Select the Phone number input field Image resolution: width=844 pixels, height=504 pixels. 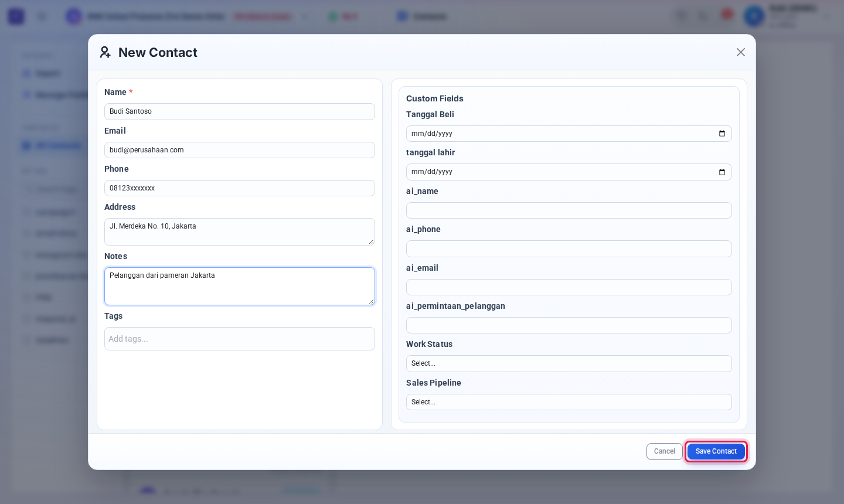click(240, 188)
